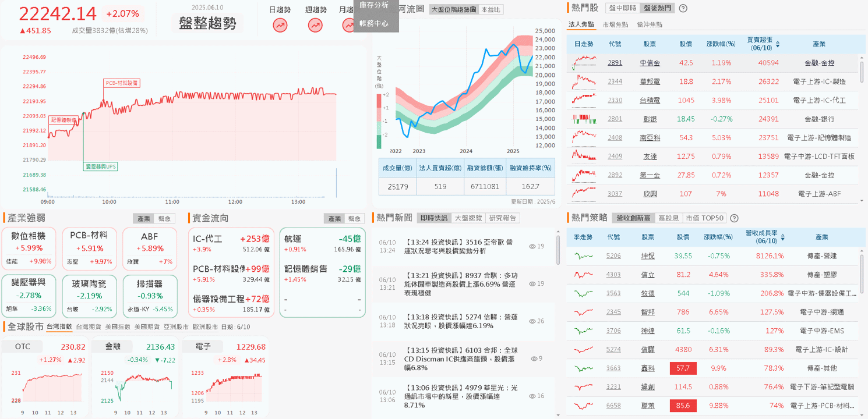Open the 台灣期貨 global market tab

89,327
